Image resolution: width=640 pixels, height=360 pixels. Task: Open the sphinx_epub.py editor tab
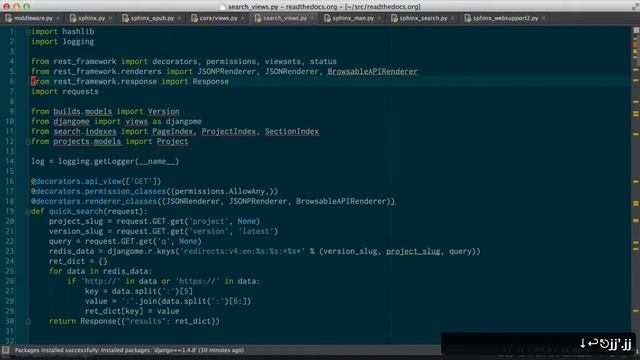click(x=152, y=18)
